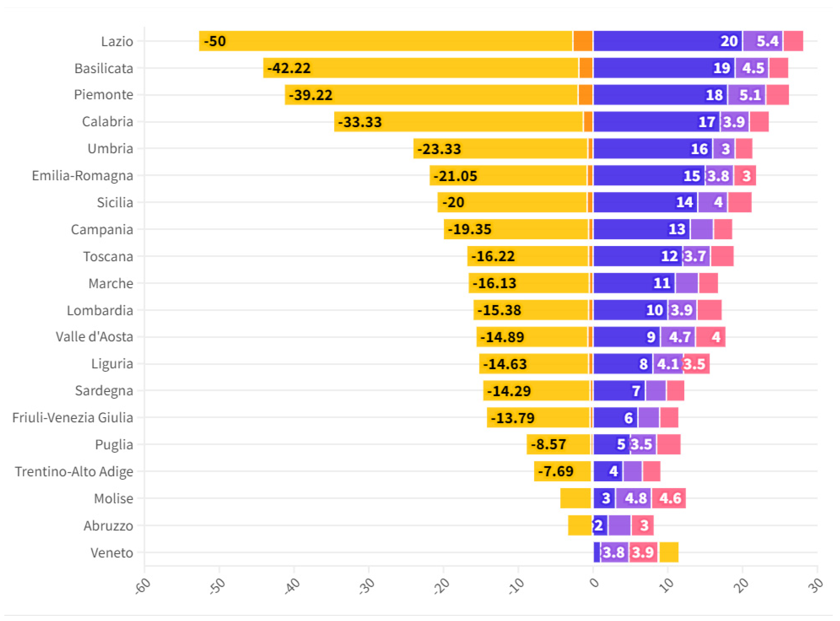Image resolution: width=840 pixels, height=621 pixels.
Task: Click Lazio's yellow bar labeled -50
Action: (x=385, y=41)
